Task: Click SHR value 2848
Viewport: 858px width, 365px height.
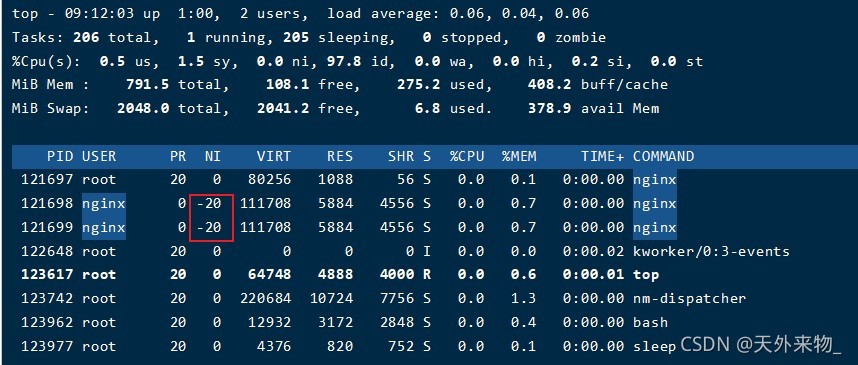Action: coord(397,322)
